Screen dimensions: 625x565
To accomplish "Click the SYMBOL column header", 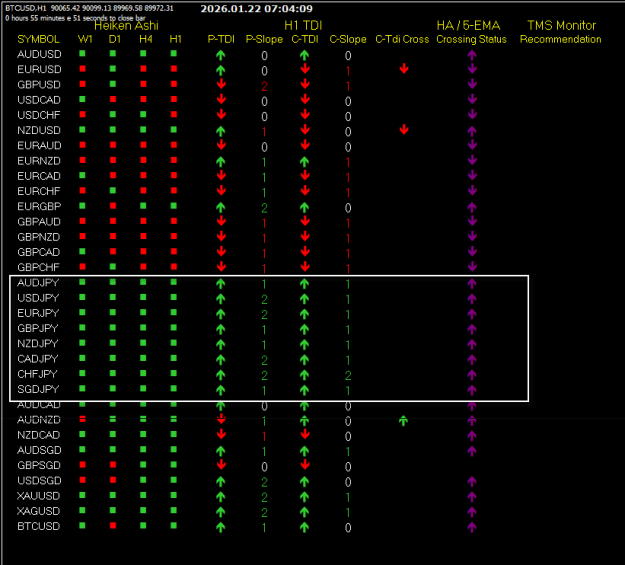I will [x=38, y=39].
